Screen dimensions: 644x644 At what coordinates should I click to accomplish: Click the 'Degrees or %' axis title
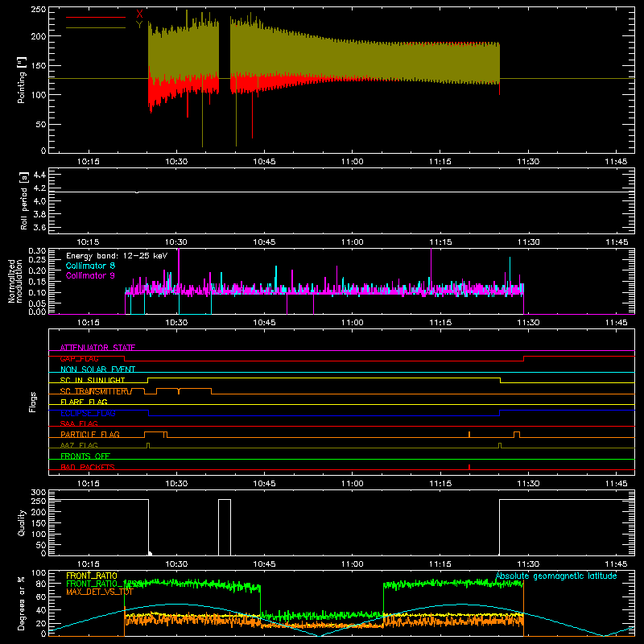click(21, 603)
